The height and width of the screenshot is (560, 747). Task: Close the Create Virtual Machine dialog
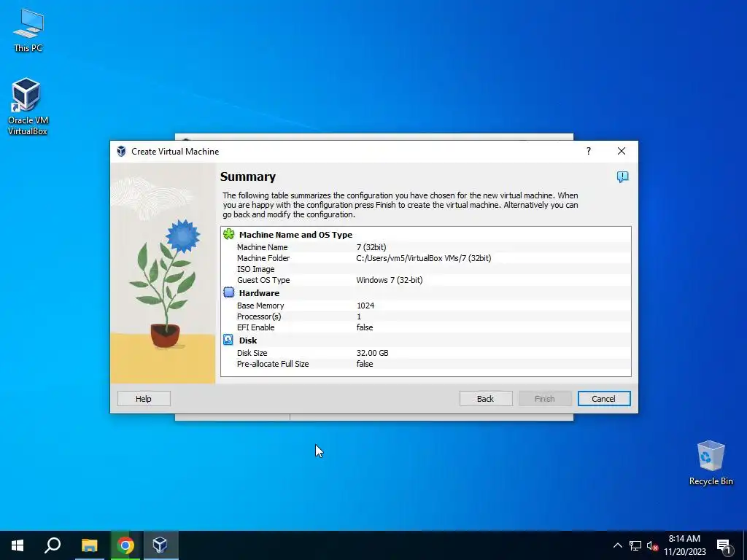pyautogui.click(x=622, y=151)
